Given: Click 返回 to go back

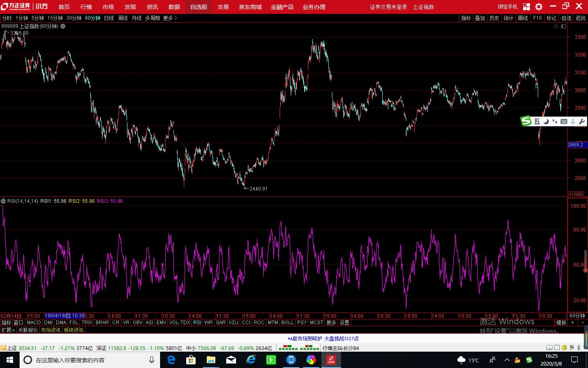Looking at the screenshot, I should click(x=581, y=18).
